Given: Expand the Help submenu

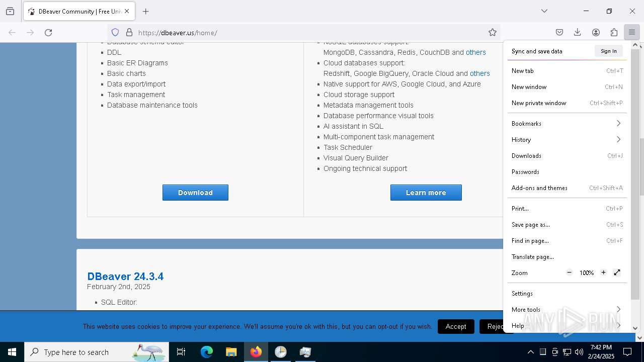Looking at the screenshot, I should 567,326.
